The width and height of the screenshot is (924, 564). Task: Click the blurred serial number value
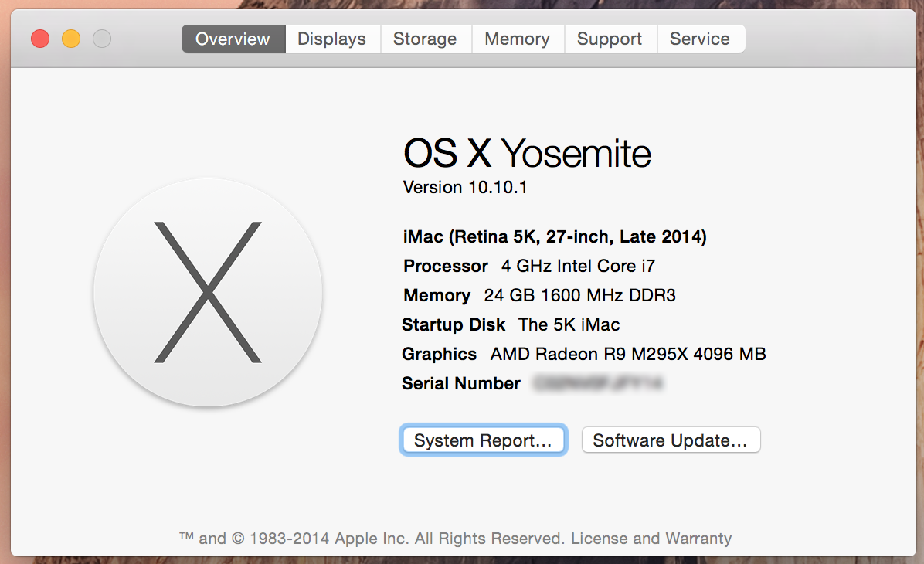click(598, 384)
